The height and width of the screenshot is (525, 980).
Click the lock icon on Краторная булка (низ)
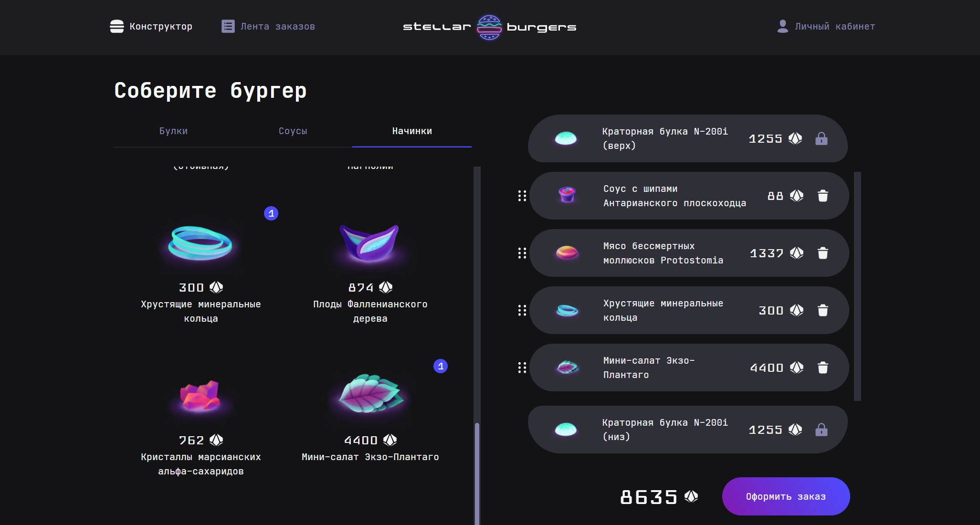coord(822,429)
